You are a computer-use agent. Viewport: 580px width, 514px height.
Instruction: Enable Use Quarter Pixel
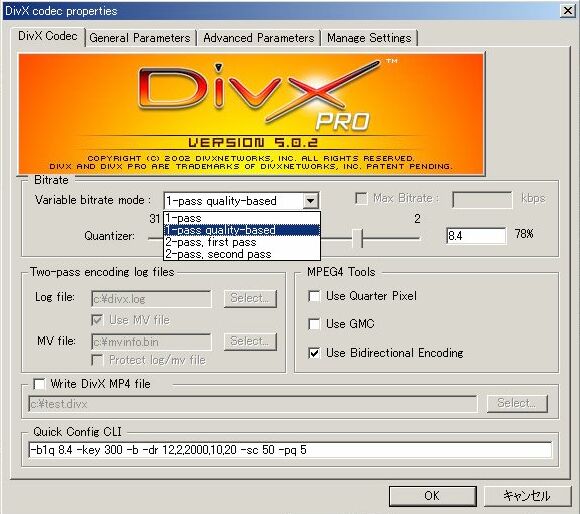click(x=314, y=296)
